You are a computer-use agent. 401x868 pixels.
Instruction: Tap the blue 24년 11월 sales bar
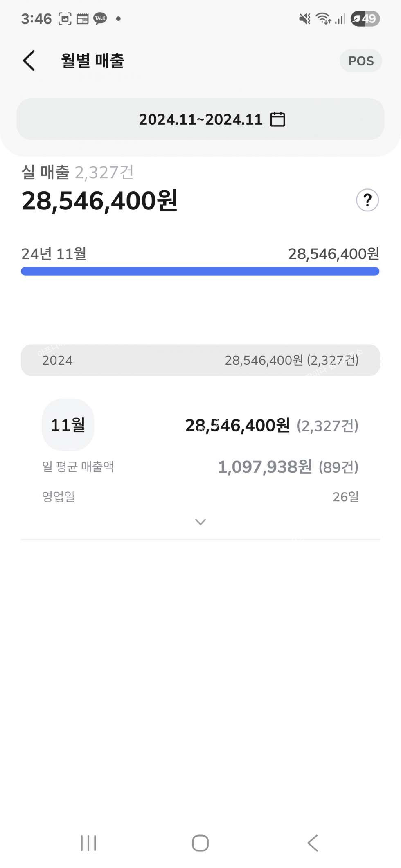200,271
